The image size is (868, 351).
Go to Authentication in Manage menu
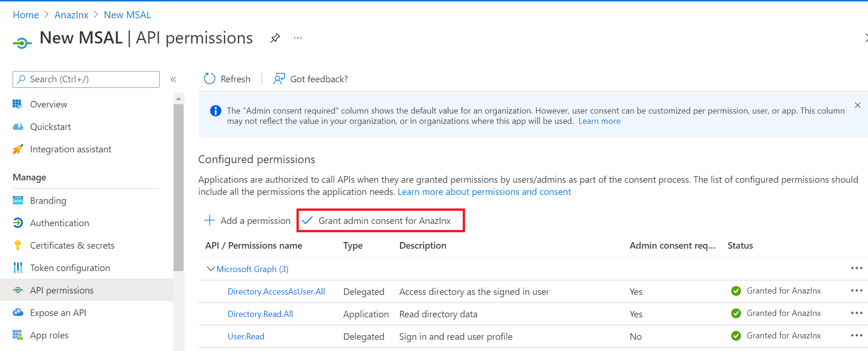pos(59,223)
